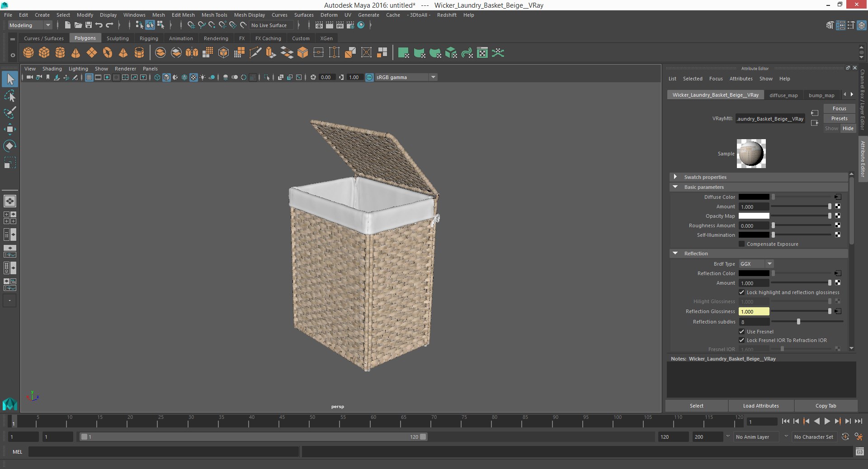The width and height of the screenshot is (868, 469).
Task: Uncheck Lock highlight and reflection glossiness
Action: (741, 292)
